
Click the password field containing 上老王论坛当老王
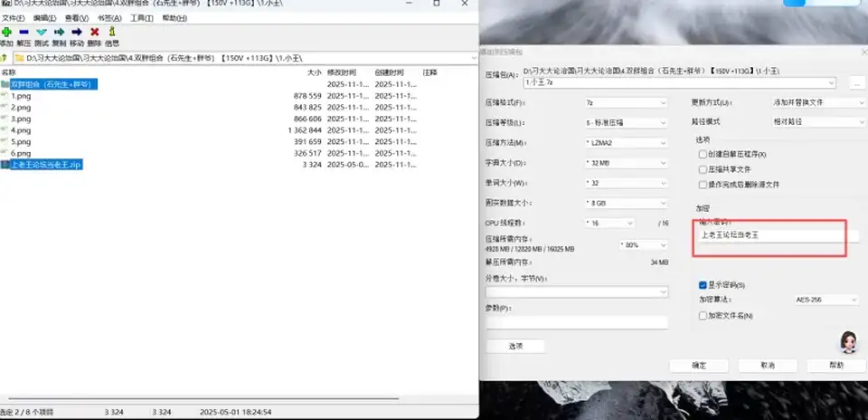778,235
